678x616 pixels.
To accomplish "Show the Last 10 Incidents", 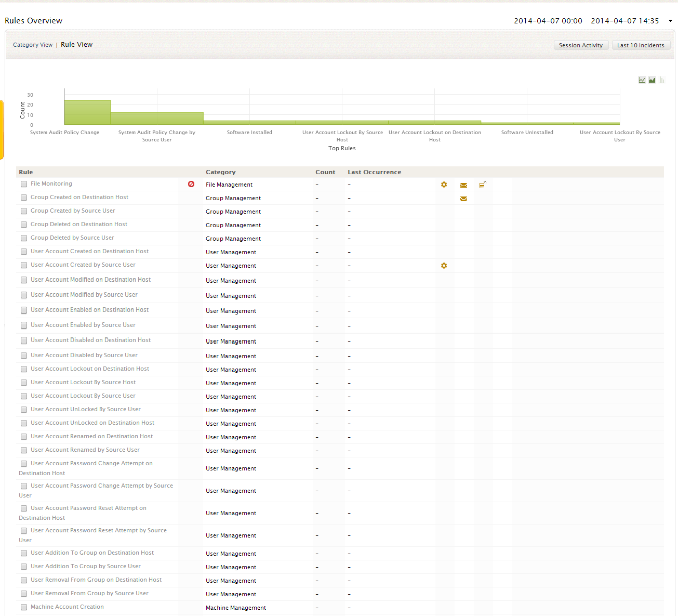I will [x=641, y=45].
